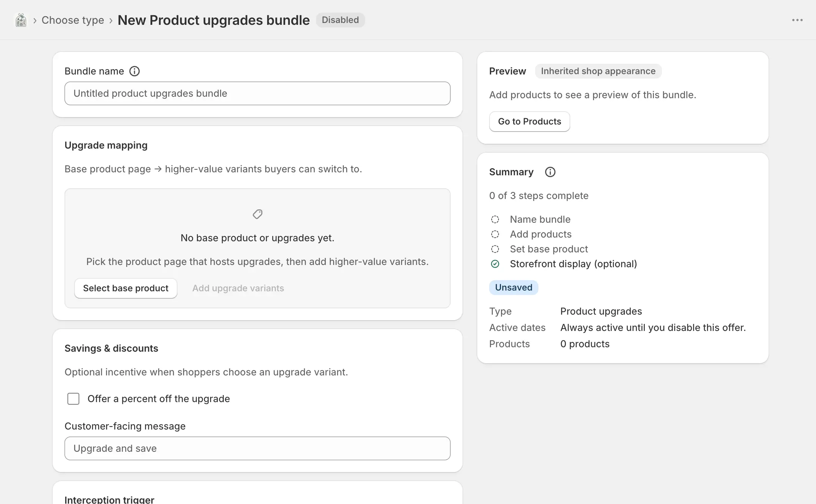Click the '0 products' value
This screenshot has width=816, height=504.
tap(585, 344)
